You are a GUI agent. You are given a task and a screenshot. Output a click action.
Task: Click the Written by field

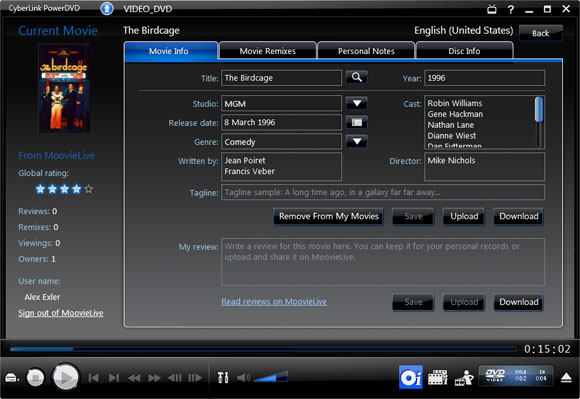click(281, 166)
